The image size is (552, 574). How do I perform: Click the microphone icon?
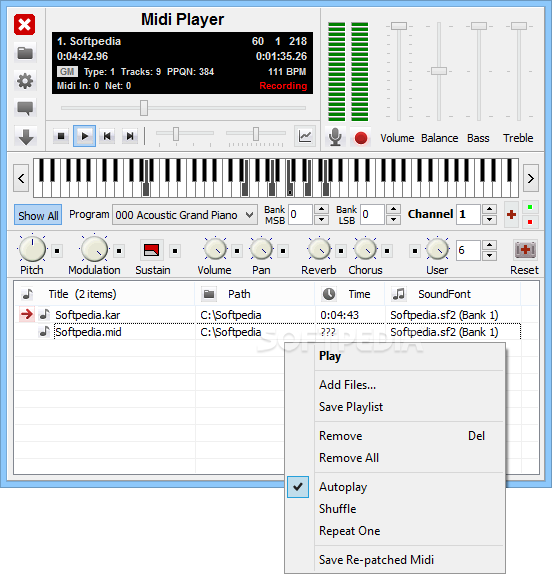click(335, 137)
